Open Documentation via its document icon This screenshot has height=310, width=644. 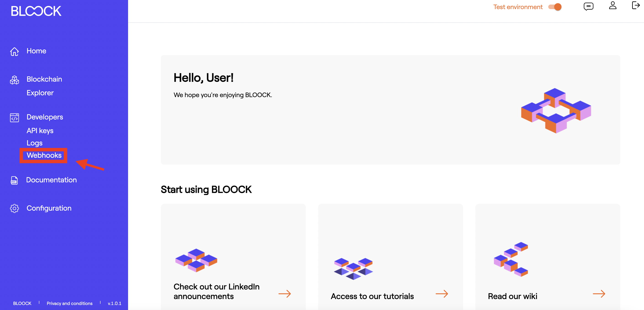pos(14,181)
